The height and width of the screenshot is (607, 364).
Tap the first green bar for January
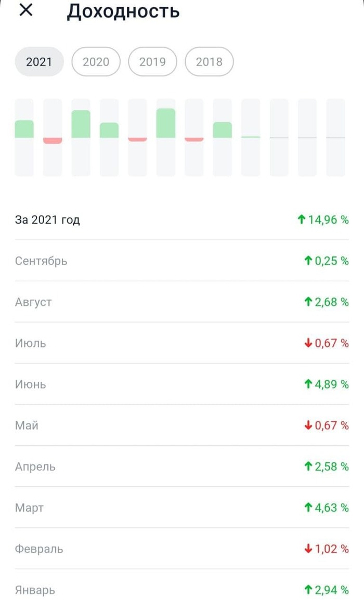(24, 129)
